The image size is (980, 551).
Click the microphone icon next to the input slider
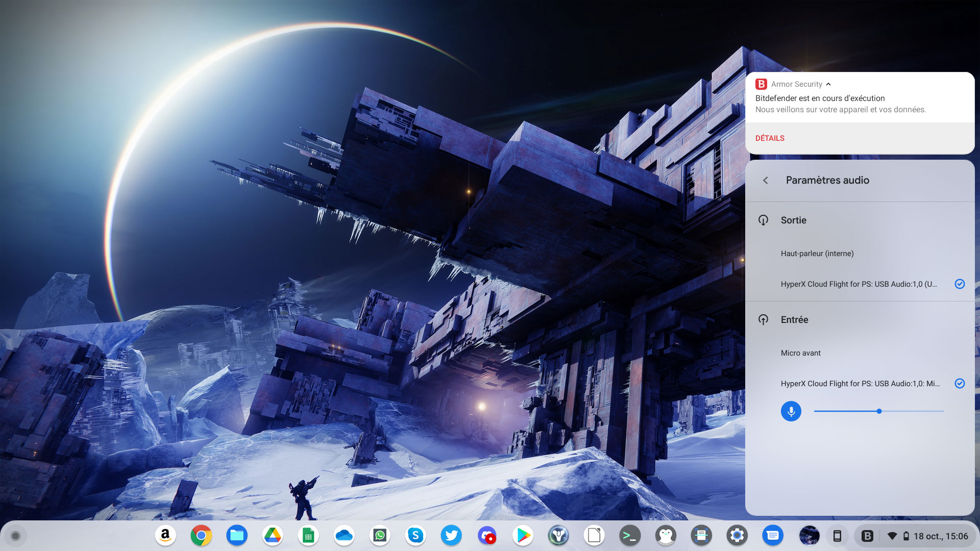coord(791,411)
